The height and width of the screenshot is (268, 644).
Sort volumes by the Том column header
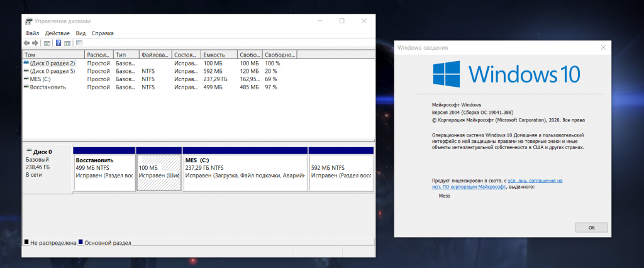click(53, 55)
